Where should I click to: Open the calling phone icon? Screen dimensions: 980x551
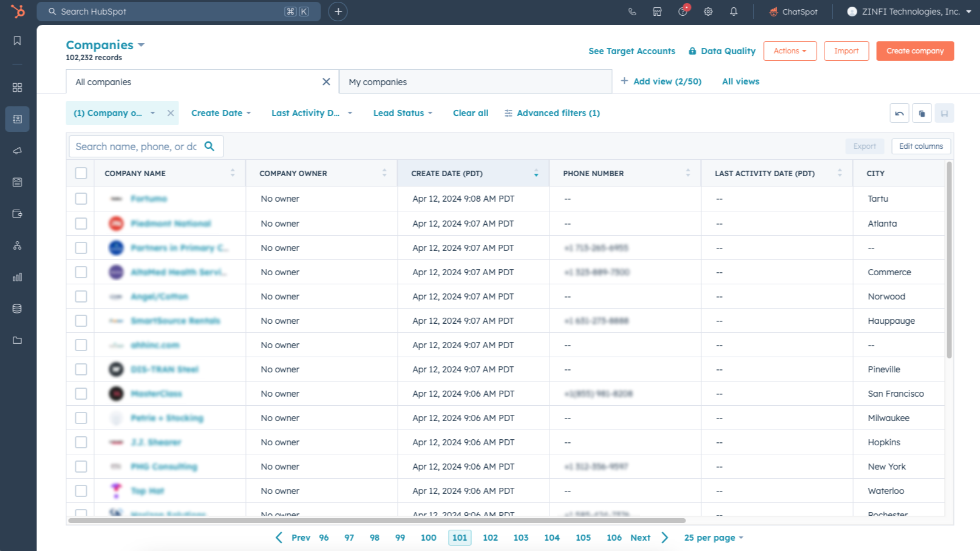632,12
